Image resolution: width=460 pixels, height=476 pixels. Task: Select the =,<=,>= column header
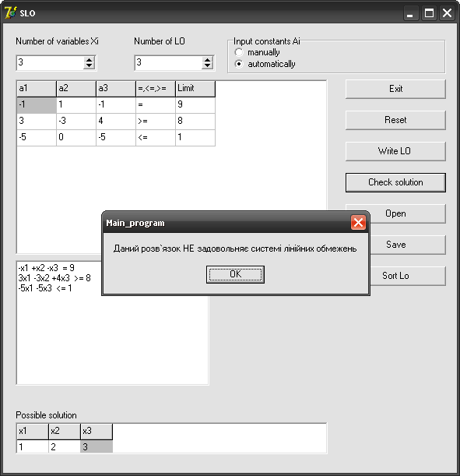pos(156,89)
